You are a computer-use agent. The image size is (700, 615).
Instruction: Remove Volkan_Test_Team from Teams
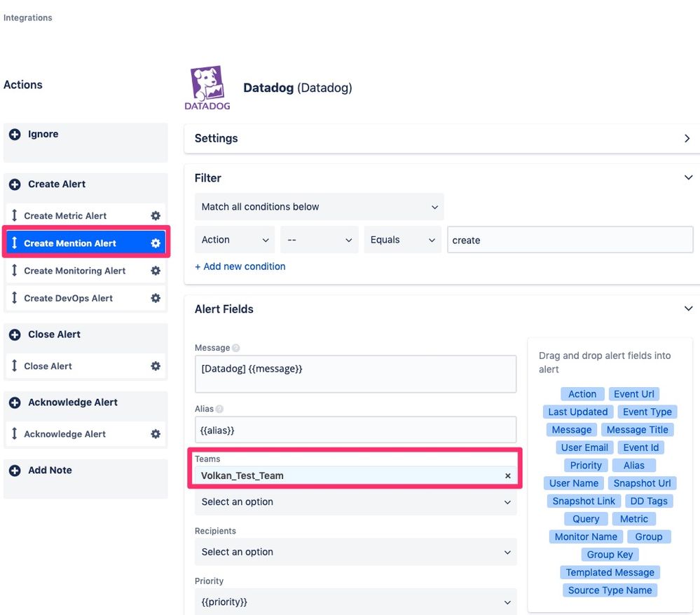(x=507, y=475)
